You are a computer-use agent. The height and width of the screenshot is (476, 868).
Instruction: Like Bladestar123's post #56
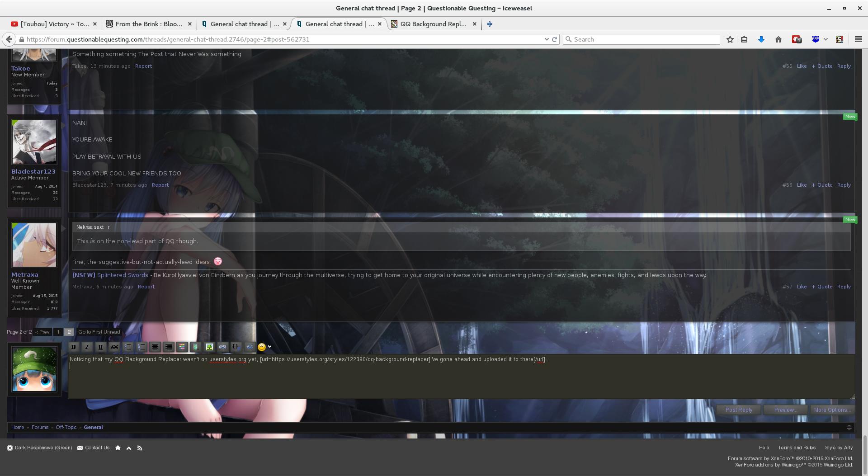(x=802, y=185)
